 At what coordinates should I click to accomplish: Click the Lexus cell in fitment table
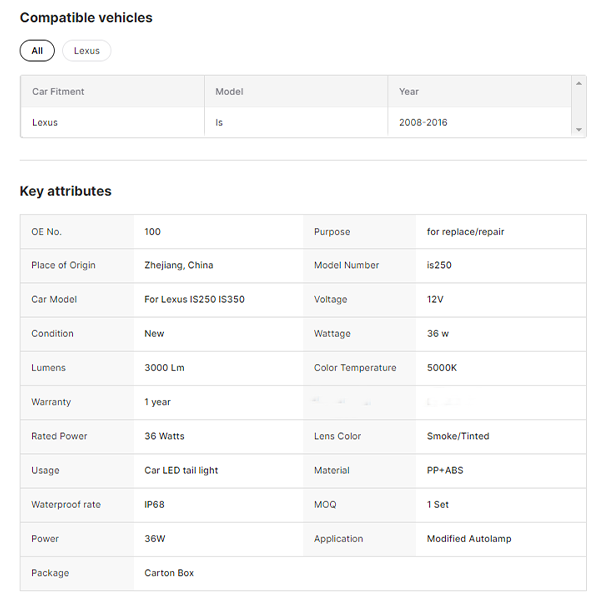click(45, 123)
